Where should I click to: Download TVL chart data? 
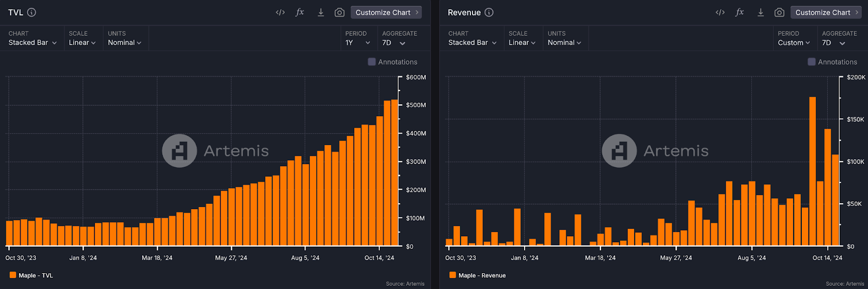pos(321,12)
